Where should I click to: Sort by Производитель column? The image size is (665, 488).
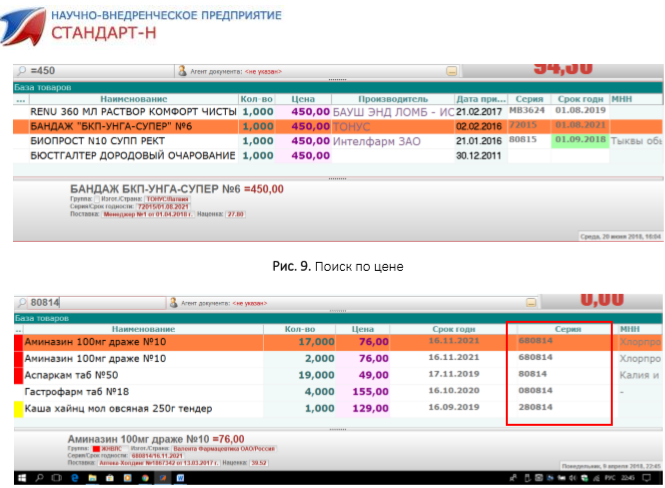[393, 99]
